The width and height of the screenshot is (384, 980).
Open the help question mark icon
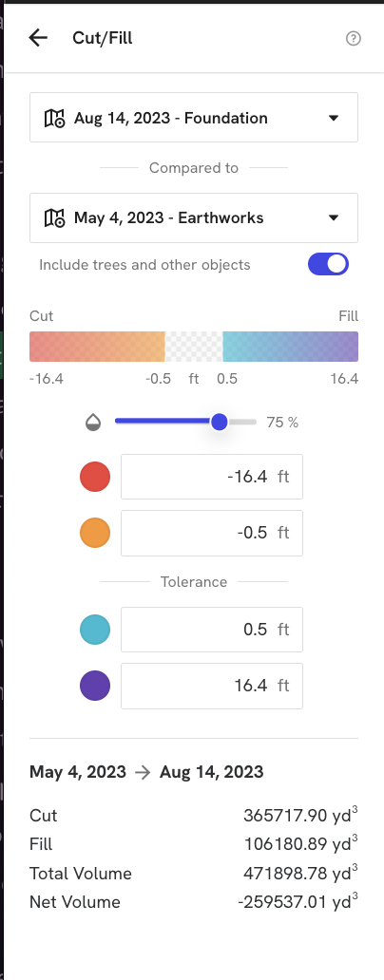click(354, 39)
